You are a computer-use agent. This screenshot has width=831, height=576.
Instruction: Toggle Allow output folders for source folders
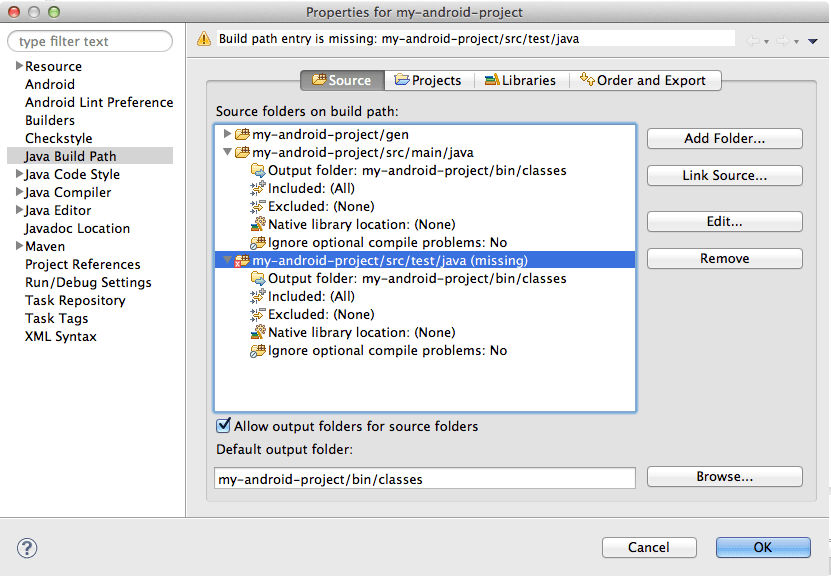click(224, 426)
